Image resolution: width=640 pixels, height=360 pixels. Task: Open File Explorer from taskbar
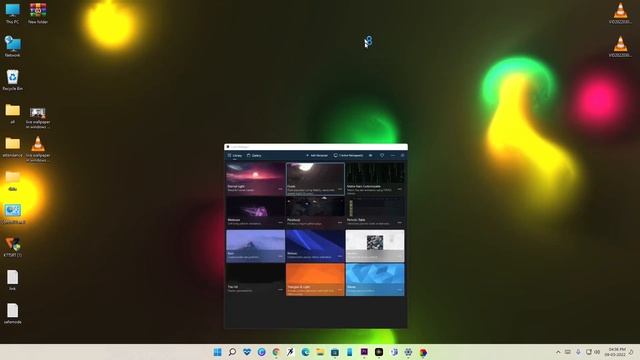point(320,352)
